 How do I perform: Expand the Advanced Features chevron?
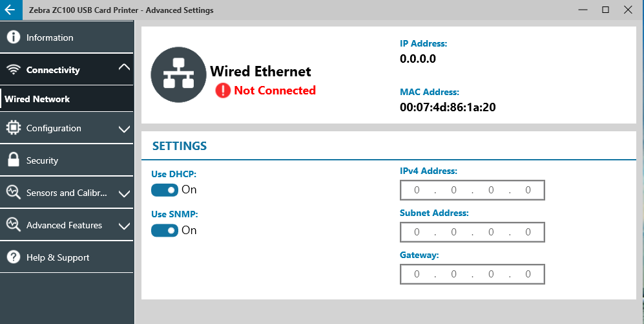124,226
